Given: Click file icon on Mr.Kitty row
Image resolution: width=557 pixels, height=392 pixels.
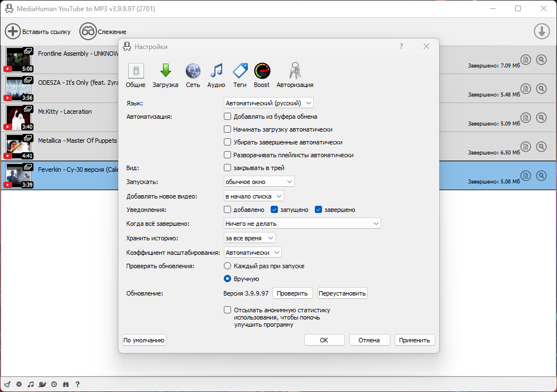Looking at the screenshot, I should coord(526,118).
